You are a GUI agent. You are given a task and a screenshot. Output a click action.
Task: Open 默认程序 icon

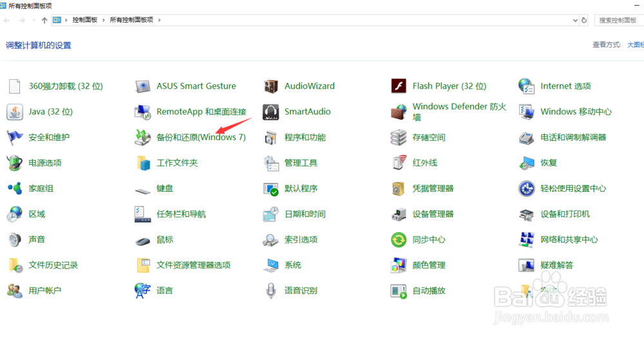[x=270, y=188]
